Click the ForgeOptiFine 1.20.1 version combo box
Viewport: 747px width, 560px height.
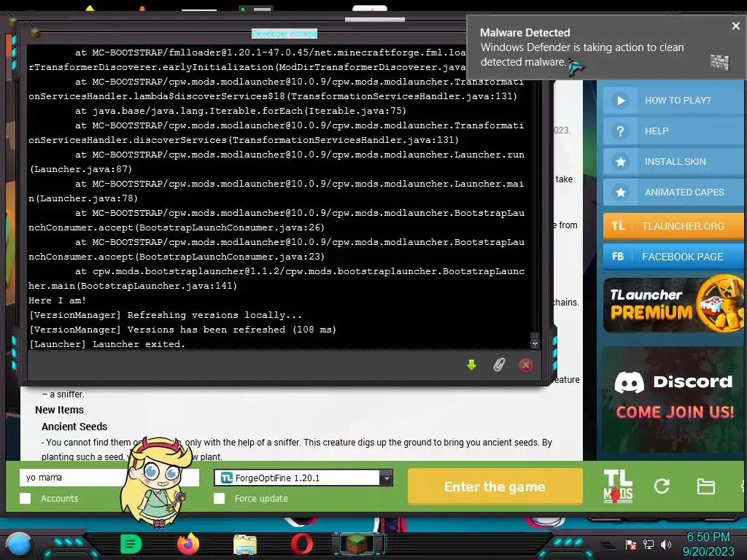[303, 478]
